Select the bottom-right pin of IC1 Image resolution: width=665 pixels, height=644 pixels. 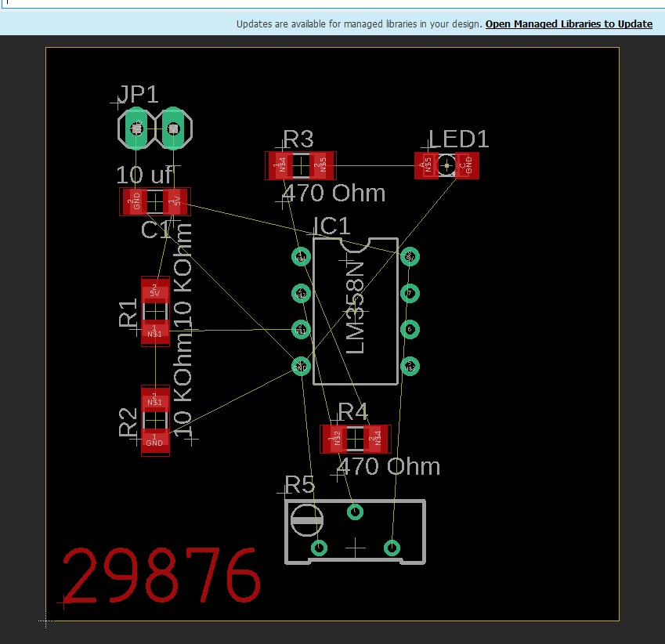pos(410,365)
